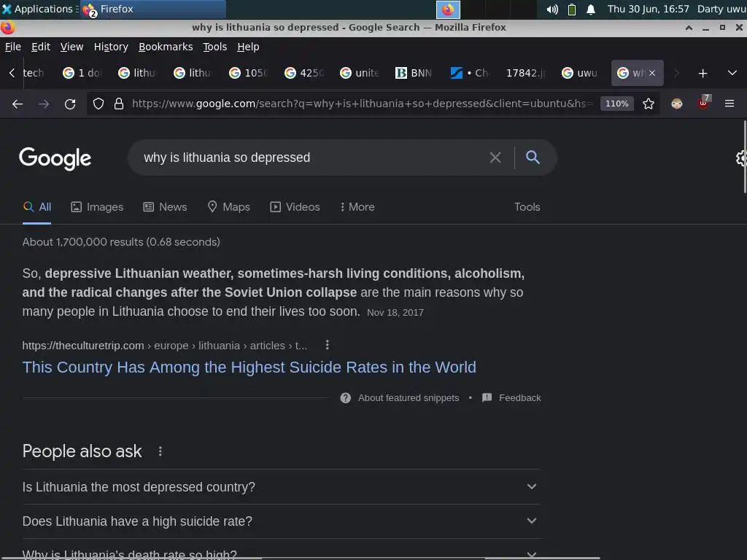The height and width of the screenshot is (560, 747).
Task: Click the Google logo
Action: (55, 158)
